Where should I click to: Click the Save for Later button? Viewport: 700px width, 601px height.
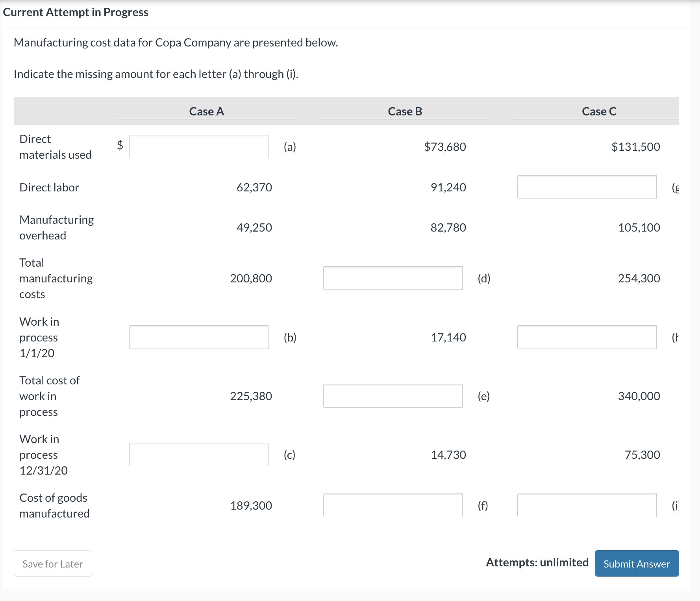(x=52, y=563)
